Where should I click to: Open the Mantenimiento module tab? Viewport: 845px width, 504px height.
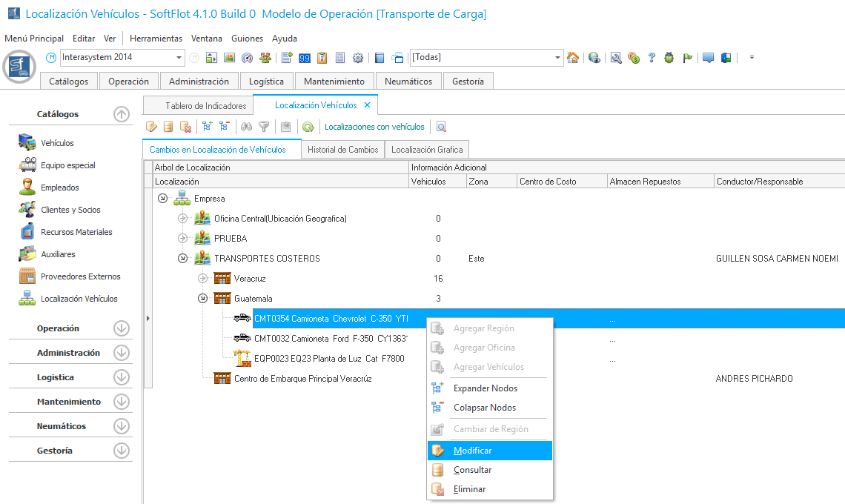[x=334, y=82]
